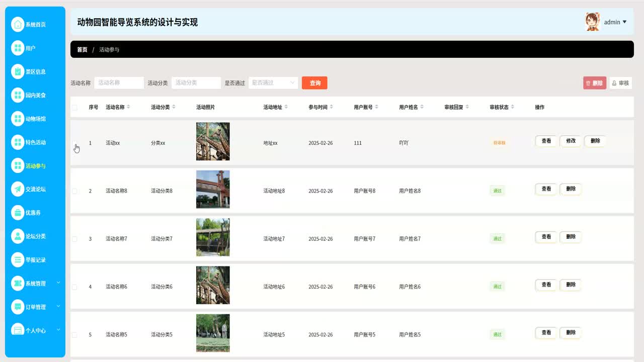Viewport: 644px width, 362px height.
Task: Click the red 删除 toolbar button
Action: 595,83
